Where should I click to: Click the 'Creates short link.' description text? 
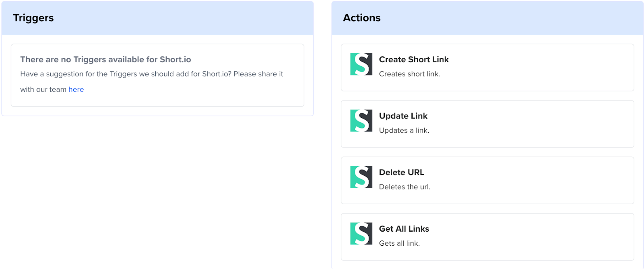pos(409,74)
